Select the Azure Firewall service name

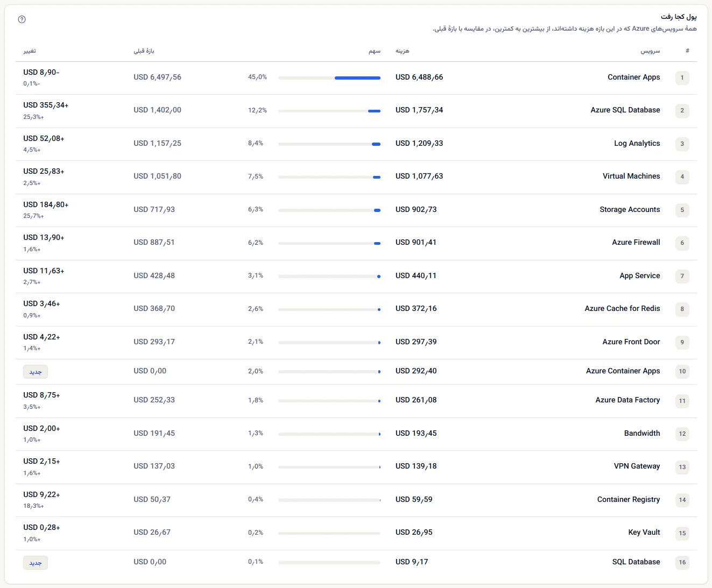click(x=636, y=242)
